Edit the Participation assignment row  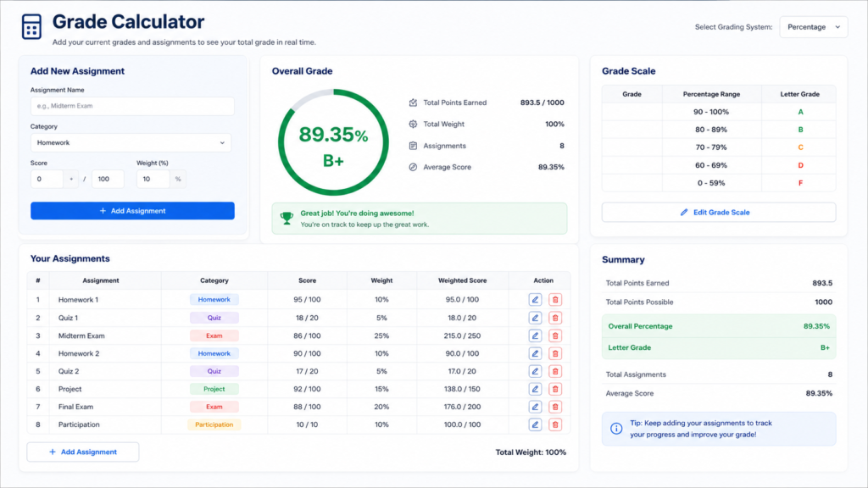[535, 424]
